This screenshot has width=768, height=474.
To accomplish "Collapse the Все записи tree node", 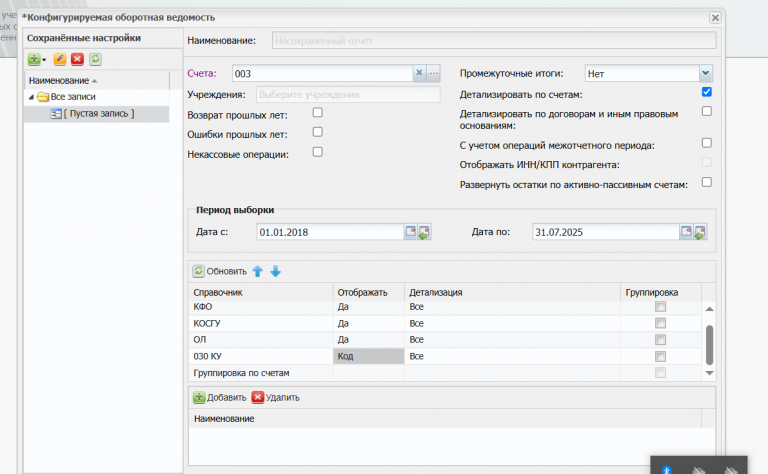I will 31,97.
